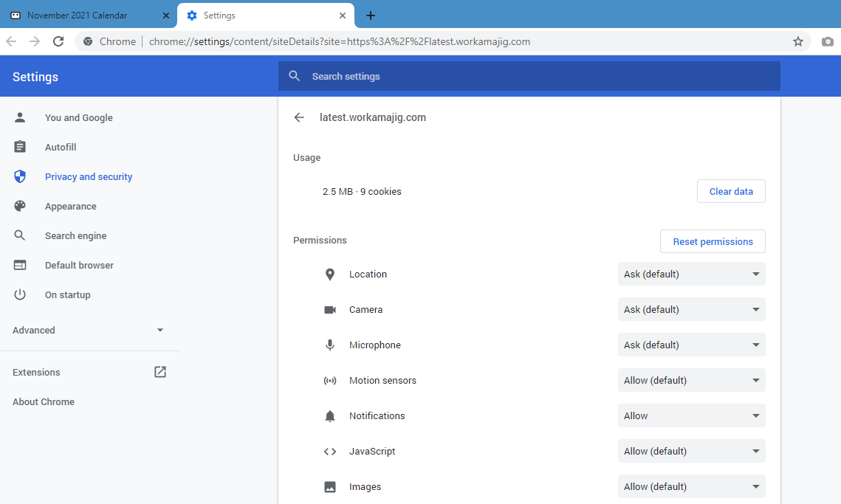Open About Chrome page
This screenshot has width=841, height=504.
[x=44, y=401]
